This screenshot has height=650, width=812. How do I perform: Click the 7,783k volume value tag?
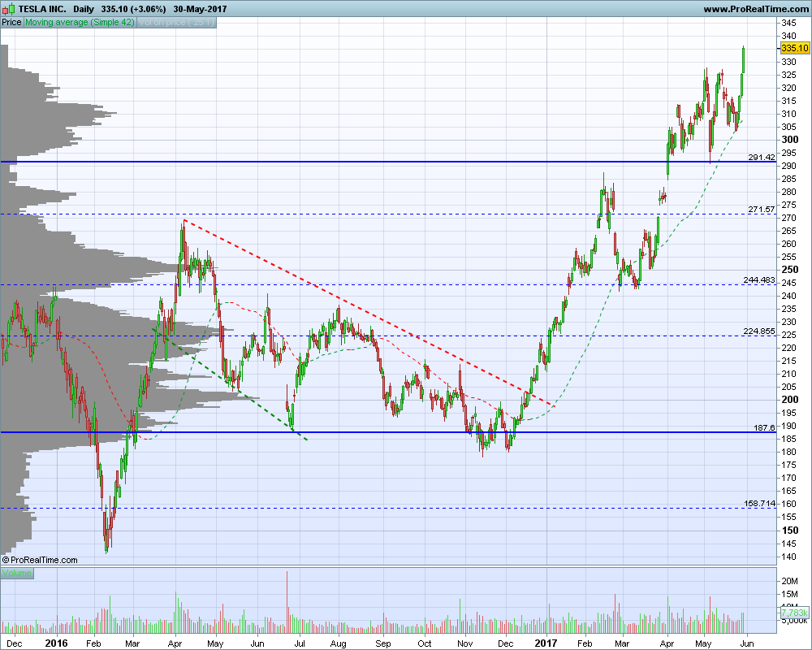click(x=794, y=613)
